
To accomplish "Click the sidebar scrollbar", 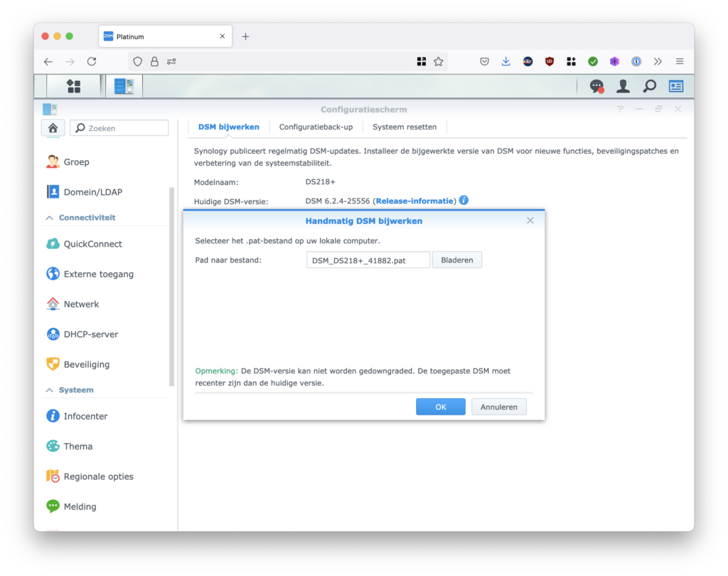I will click(x=171, y=287).
